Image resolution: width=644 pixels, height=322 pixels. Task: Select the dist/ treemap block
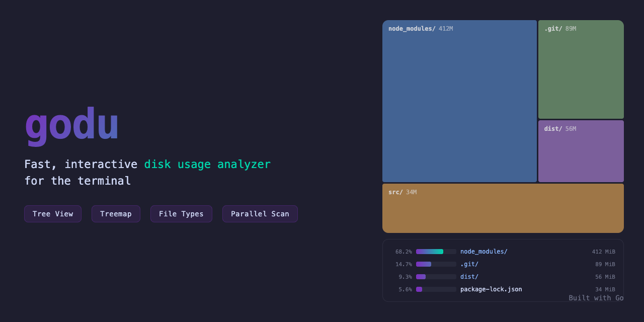[581, 151]
